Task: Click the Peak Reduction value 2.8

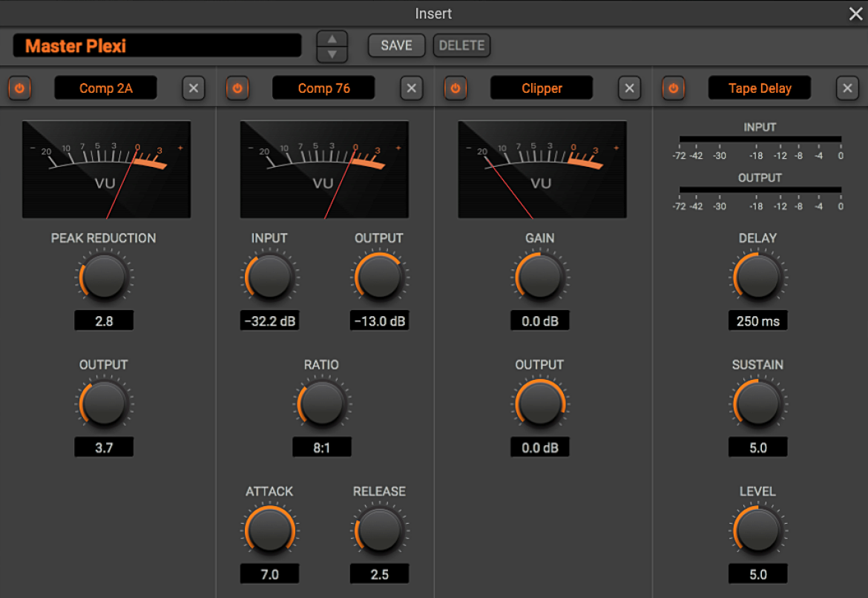Action: point(104,321)
